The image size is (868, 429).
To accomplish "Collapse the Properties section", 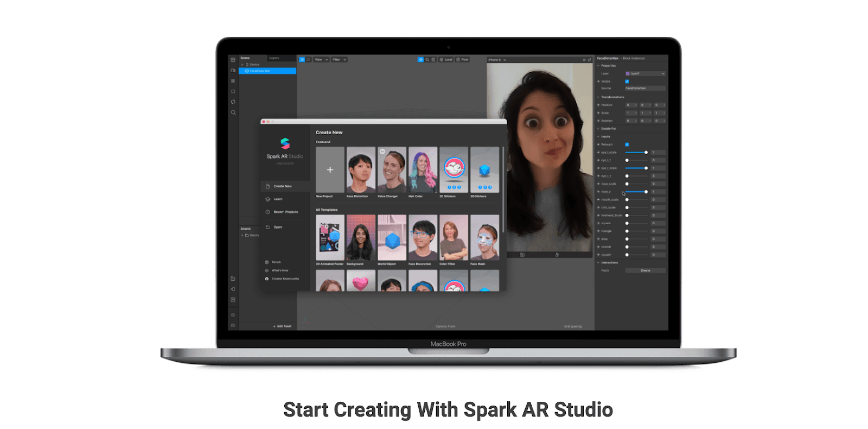I will [x=598, y=66].
